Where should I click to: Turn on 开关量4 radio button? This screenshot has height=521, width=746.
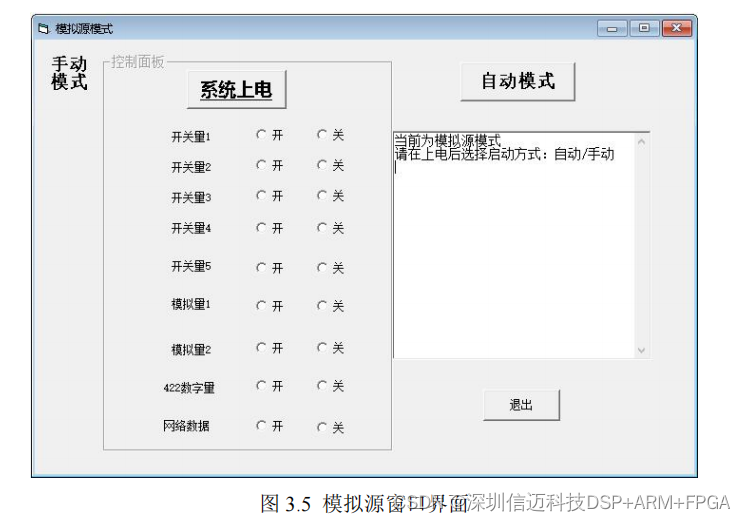tap(261, 227)
